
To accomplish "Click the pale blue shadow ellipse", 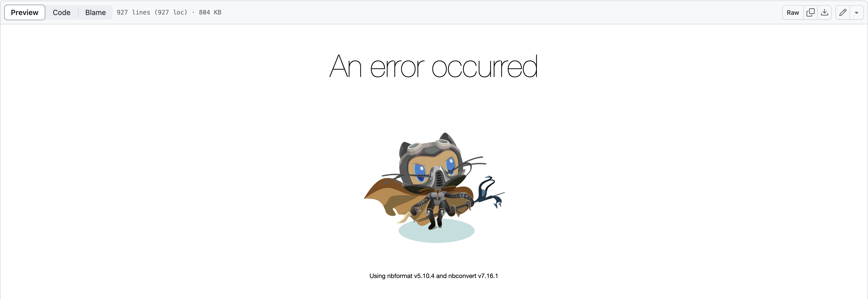I will point(436,231).
